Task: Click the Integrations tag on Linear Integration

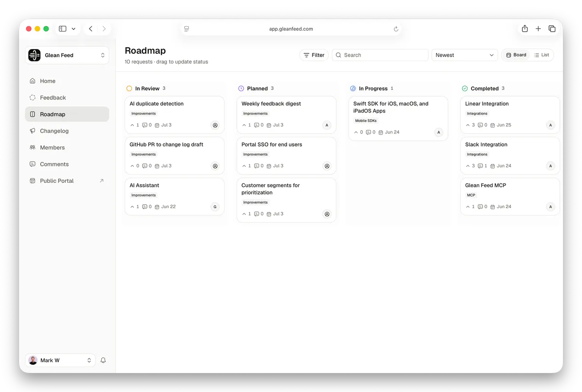Action: pos(477,114)
